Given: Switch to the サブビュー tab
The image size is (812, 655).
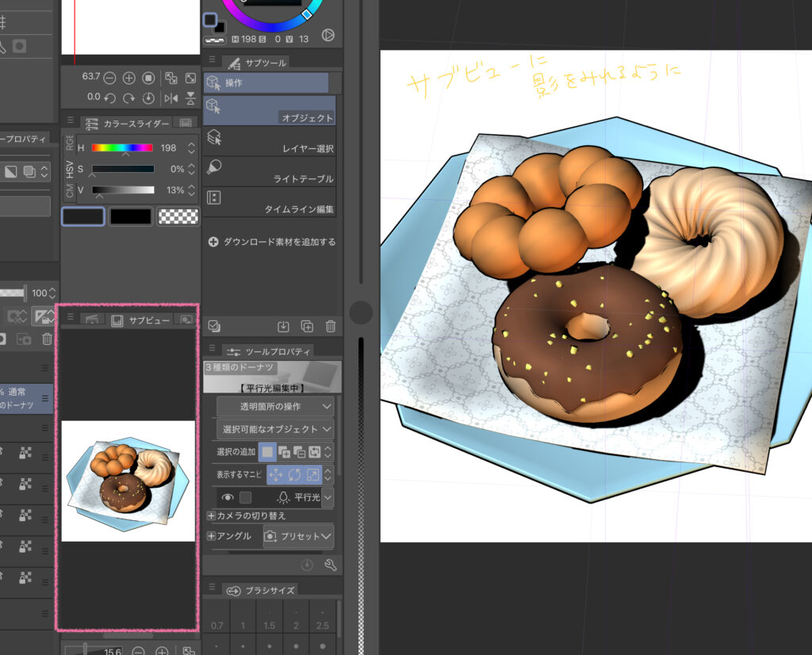Looking at the screenshot, I should (140, 320).
